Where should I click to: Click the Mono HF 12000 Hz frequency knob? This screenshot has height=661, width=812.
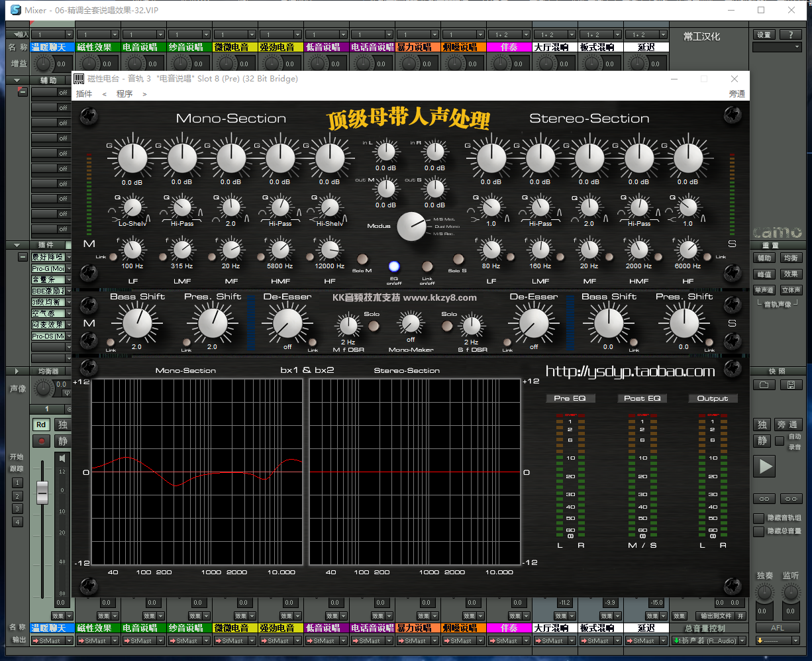(329, 250)
